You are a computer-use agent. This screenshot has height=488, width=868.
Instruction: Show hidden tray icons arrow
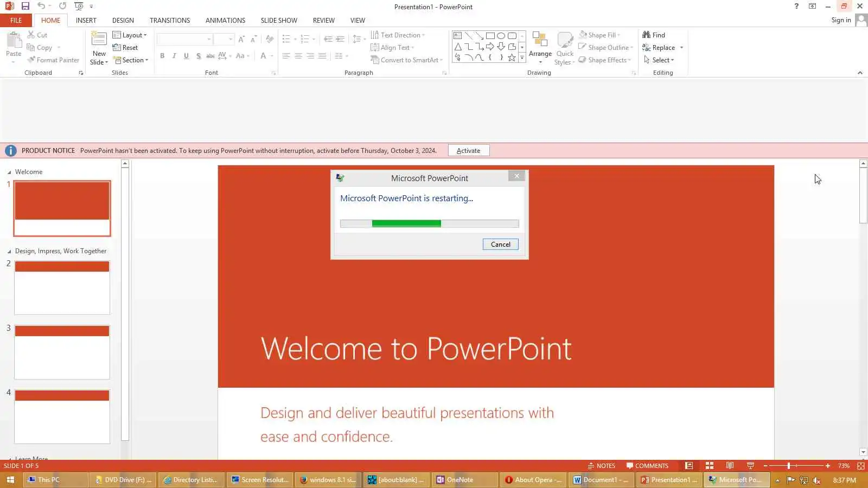coord(777,480)
